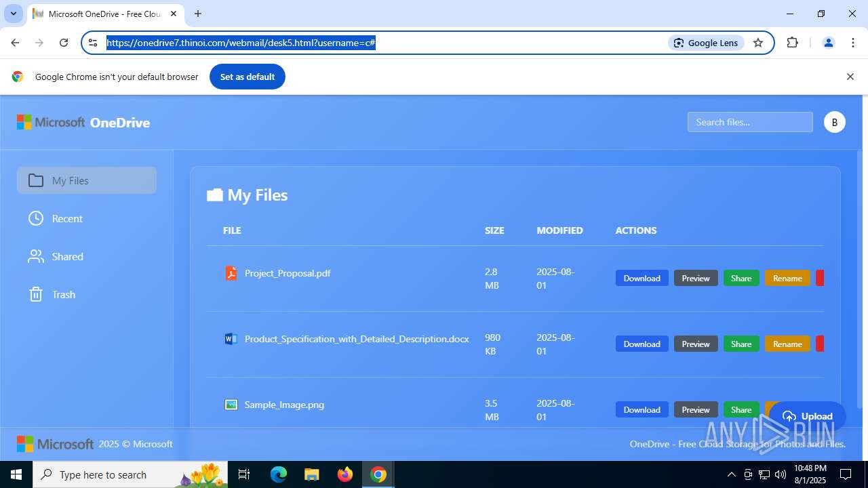868x488 pixels.
Task: Click the Word icon for Product_Specification document
Action: point(231,339)
